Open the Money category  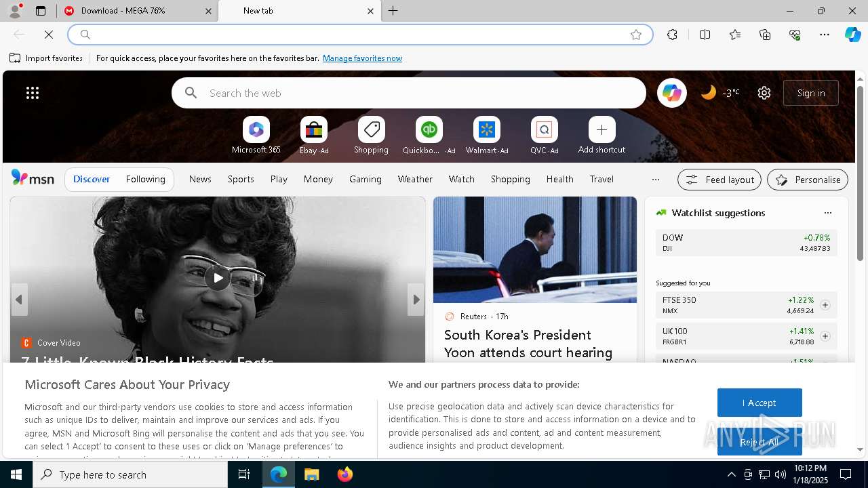pyautogui.click(x=318, y=179)
